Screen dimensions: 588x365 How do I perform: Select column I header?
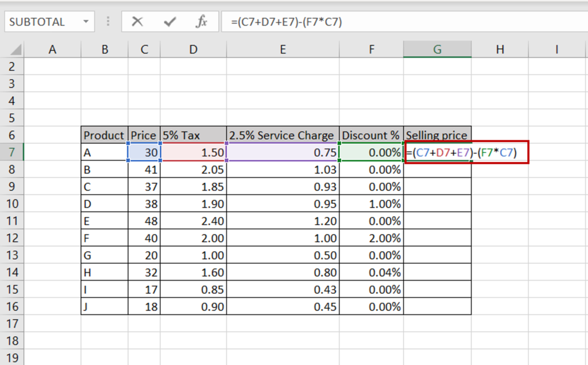pos(557,49)
